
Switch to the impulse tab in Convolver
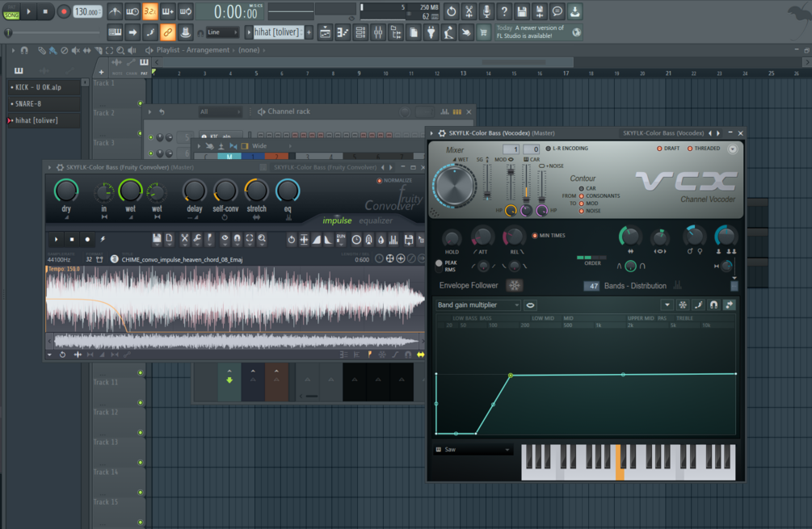(x=337, y=220)
